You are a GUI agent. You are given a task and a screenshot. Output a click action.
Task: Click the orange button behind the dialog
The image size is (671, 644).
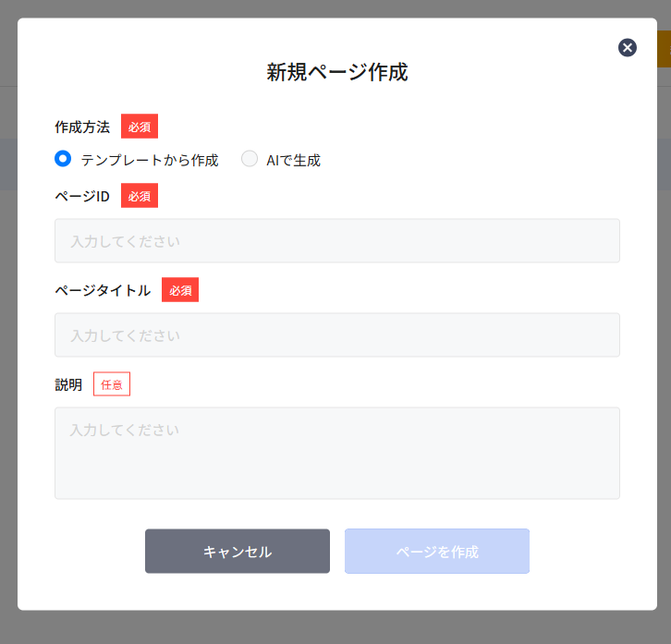tap(664, 49)
